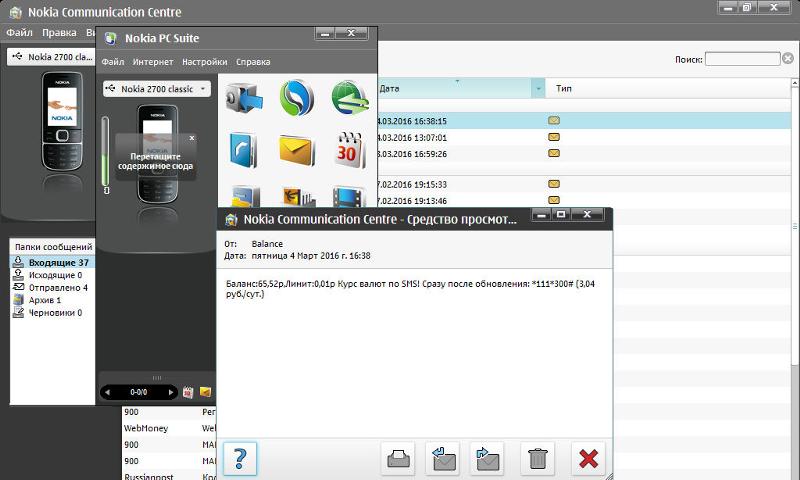Screen dimensions: 800x480
Task: Select the message dated 16:59:26
Action: coord(584,154)
